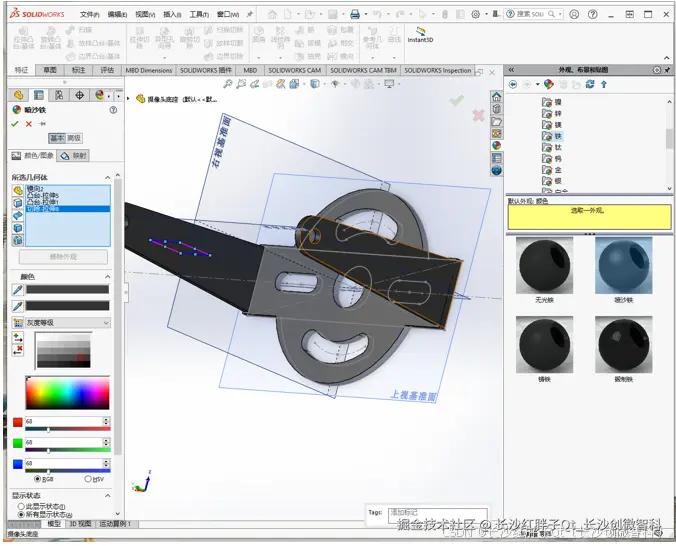Pin the appearance property panel
This screenshot has height=546, width=676.
pyautogui.click(x=42, y=124)
